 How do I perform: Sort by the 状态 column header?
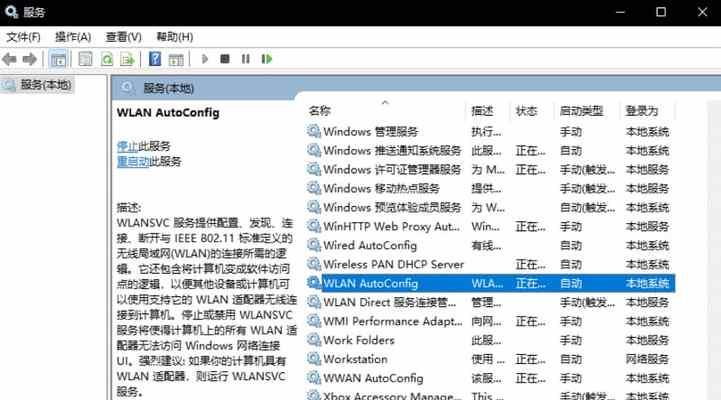pos(526,111)
